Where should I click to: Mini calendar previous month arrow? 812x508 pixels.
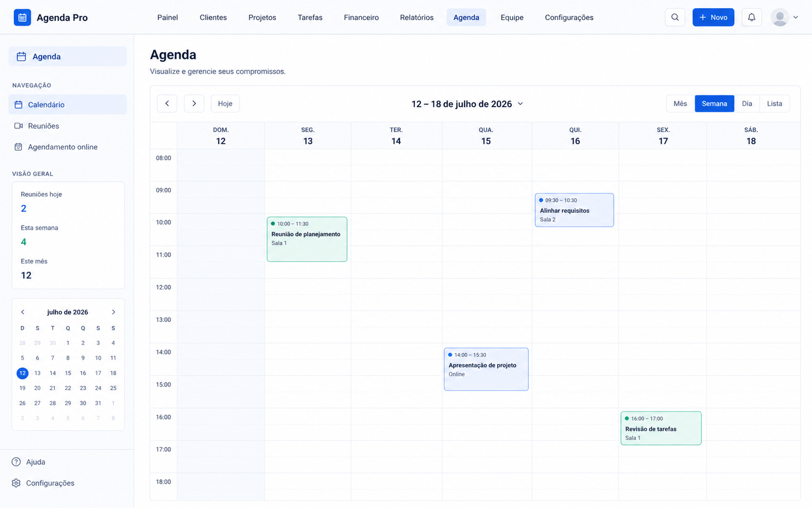(x=22, y=312)
